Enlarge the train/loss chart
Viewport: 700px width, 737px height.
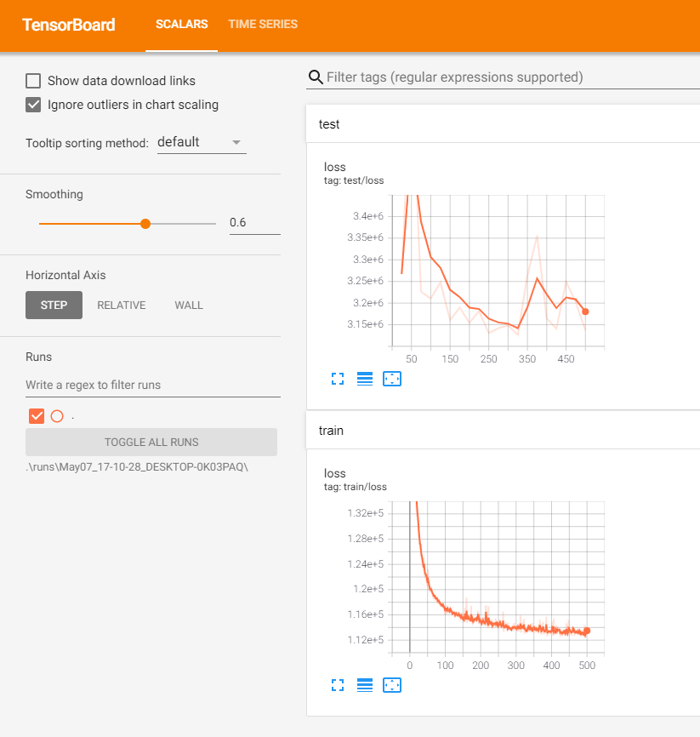point(338,685)
